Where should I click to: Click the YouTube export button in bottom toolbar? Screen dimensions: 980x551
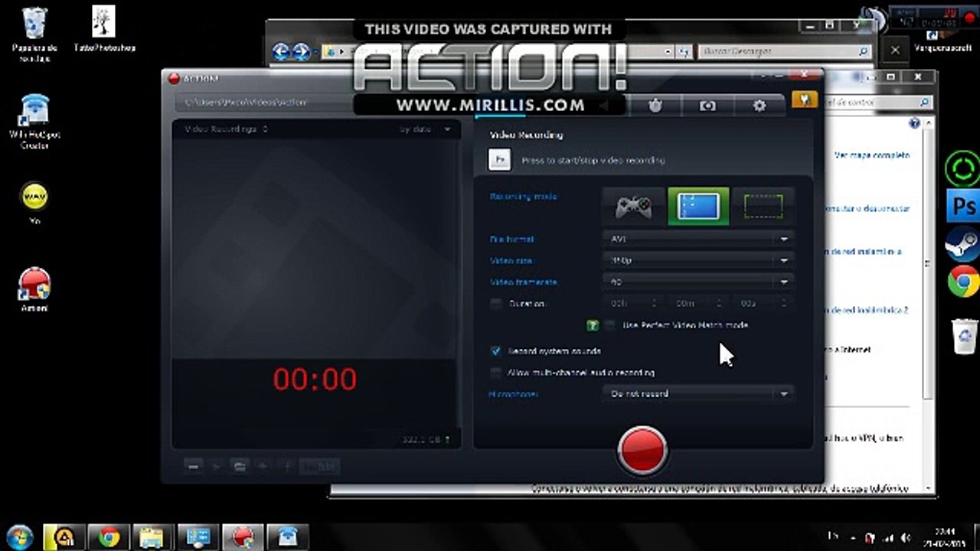tap(320, 465)
